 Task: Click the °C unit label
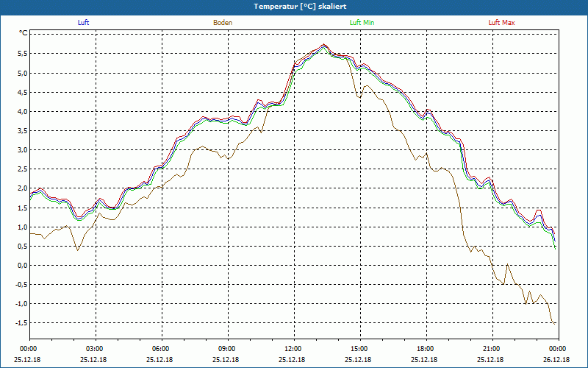[x=24, y=33]
